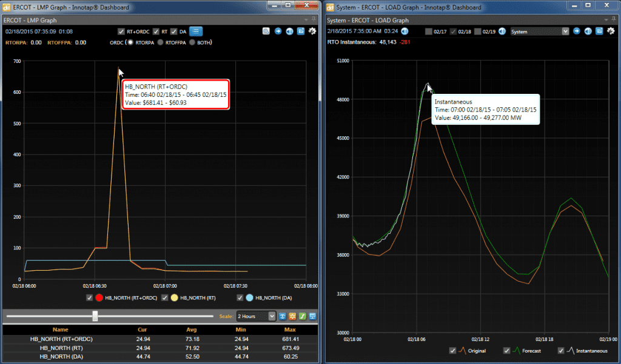This screenshot has height=364, width=621.
Task: Toggle the HB_NORTH (DA) legend checkbox
Action: coord(240,297)
